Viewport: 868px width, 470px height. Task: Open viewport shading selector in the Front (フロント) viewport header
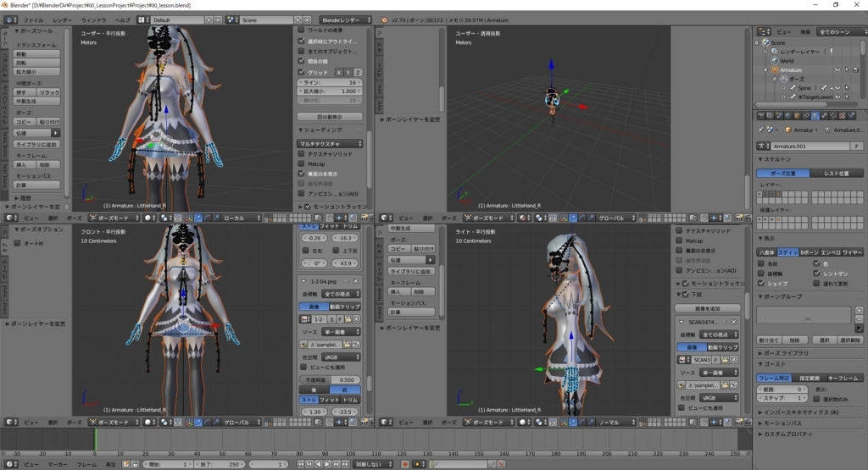[x=150, y=422]
